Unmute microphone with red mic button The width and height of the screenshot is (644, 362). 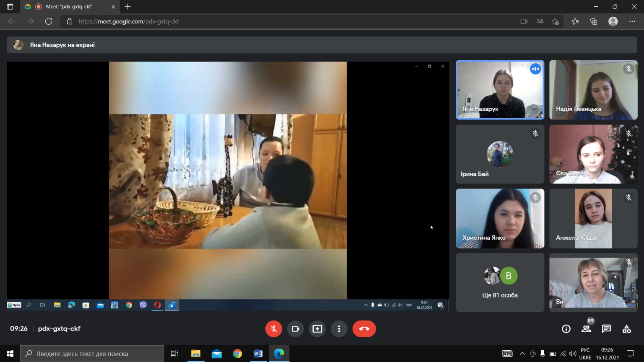(x=274, y=329)
